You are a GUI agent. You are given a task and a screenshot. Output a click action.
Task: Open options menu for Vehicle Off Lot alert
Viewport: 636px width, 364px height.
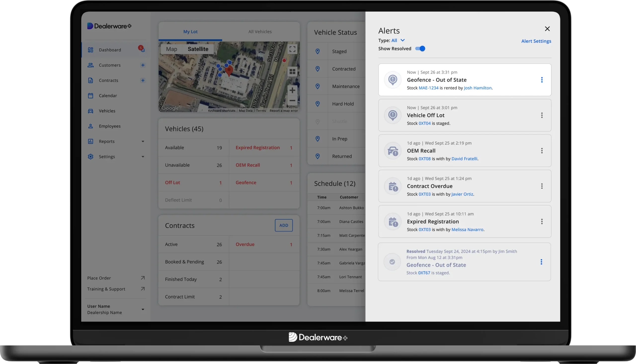[x=542, y=115]
